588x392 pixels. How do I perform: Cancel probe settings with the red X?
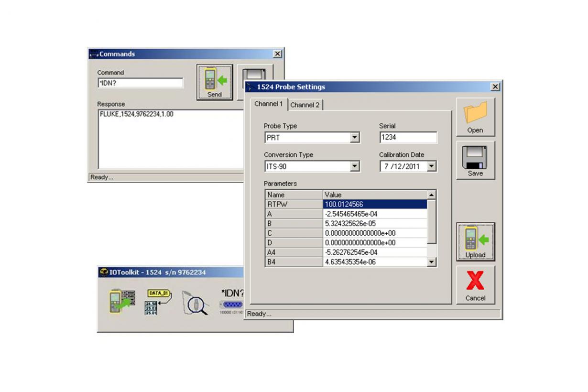(x=475, y=285)
